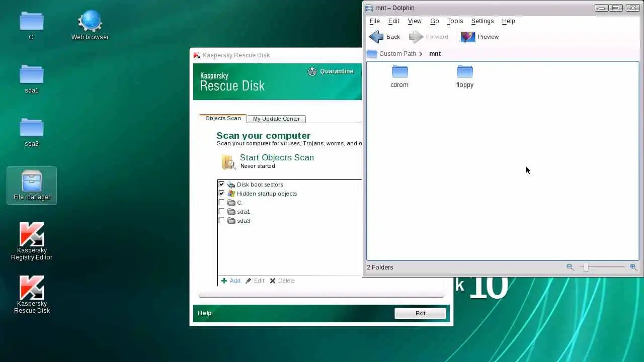Click the Help link in Kaspersky footer

[205, 313]
